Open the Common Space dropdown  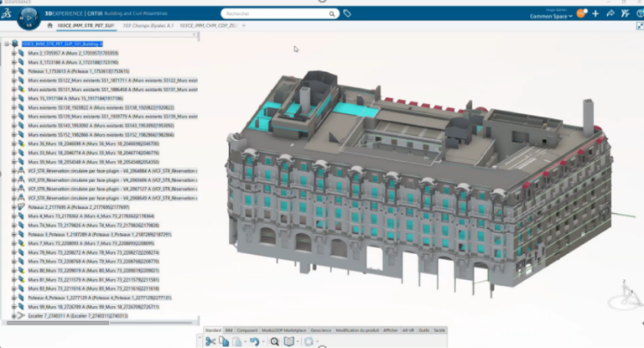(x=551, y=17)
